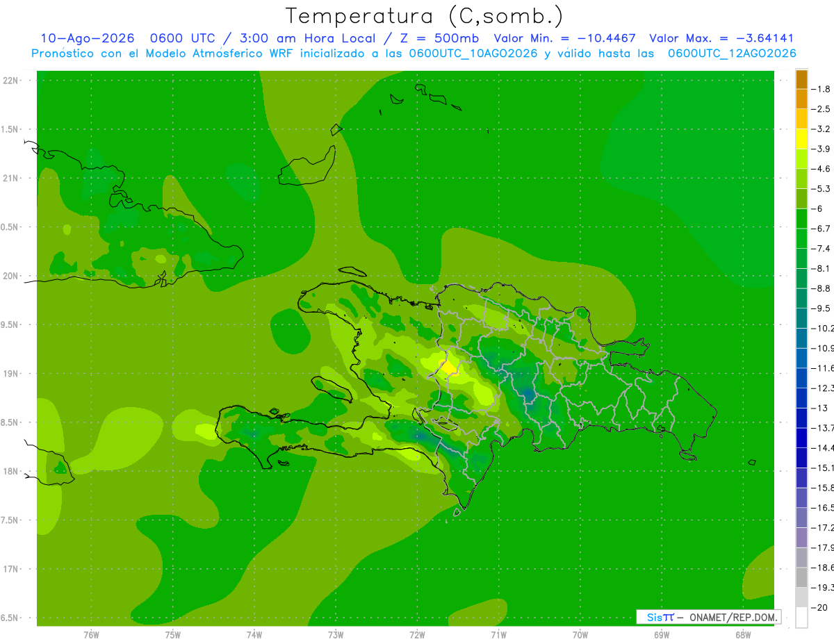
Task: Click the '20N' latitude axis label
Action: [10, 276]
